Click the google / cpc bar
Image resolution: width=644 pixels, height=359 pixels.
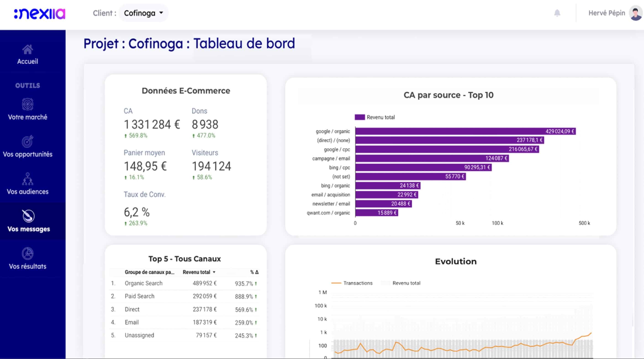[447, 149]
